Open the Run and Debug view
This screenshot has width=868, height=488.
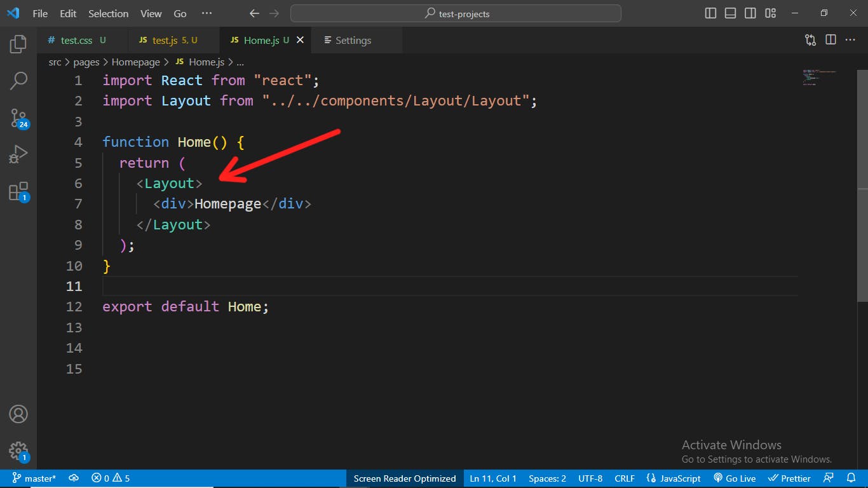(18, 154)
